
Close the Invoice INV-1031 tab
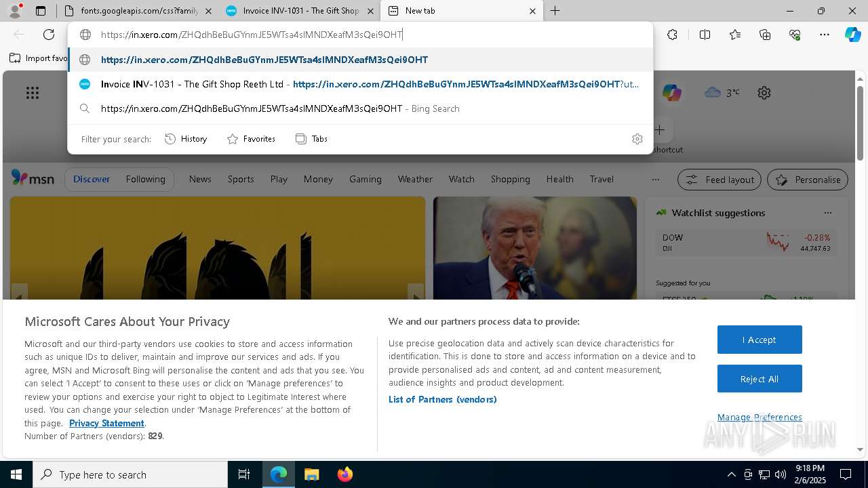pyautogui.click(x=370, y=11)
